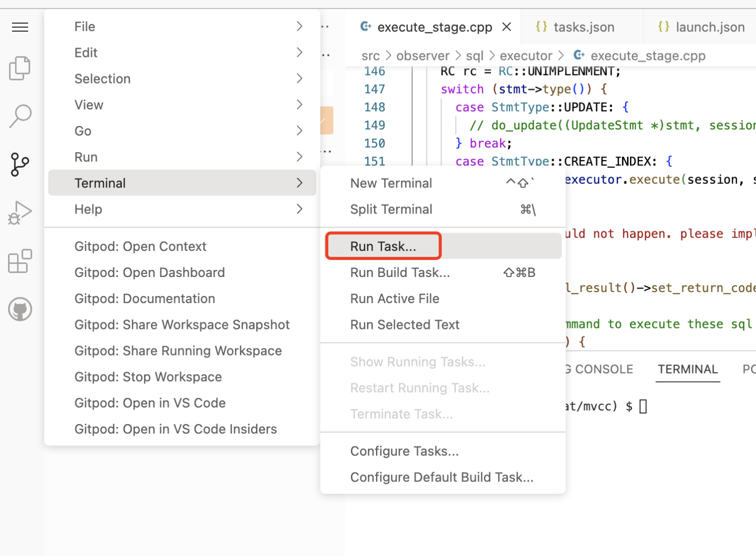Image resolution: width=756 pixels, height=556 pixels.
Task: Open the Search view
Action: point(20,116)
